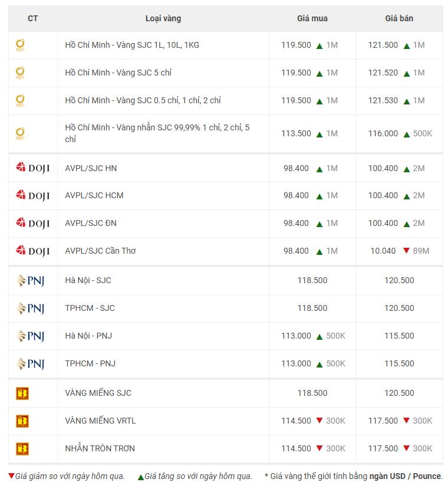This screenshot has width=448, height=492.
Task: Click the Giá bán column header
Action: click(399, 18)
